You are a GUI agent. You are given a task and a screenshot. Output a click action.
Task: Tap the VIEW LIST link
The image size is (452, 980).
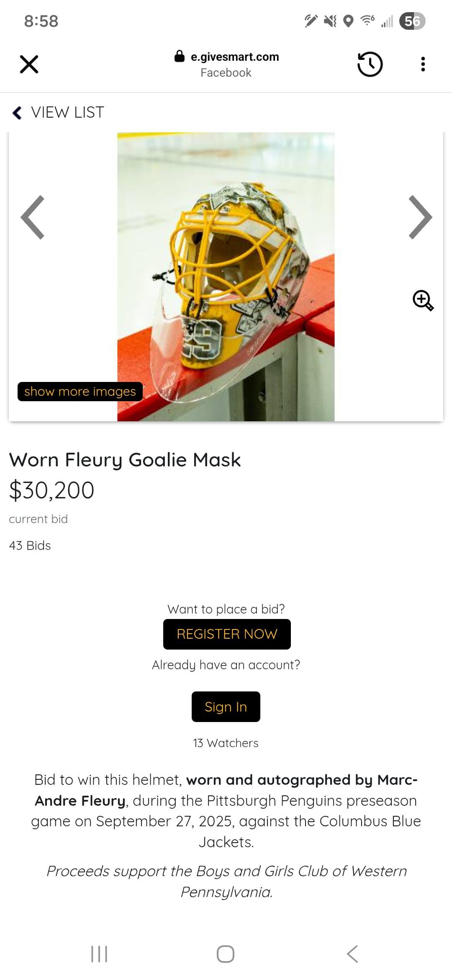pyautogui.click(x=67, y=112)
